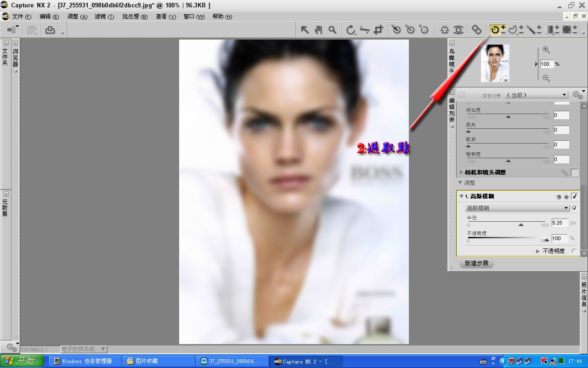The image size is (588, 368).
Task: Select the zoom magnifier tool
Action: (332, 30)
